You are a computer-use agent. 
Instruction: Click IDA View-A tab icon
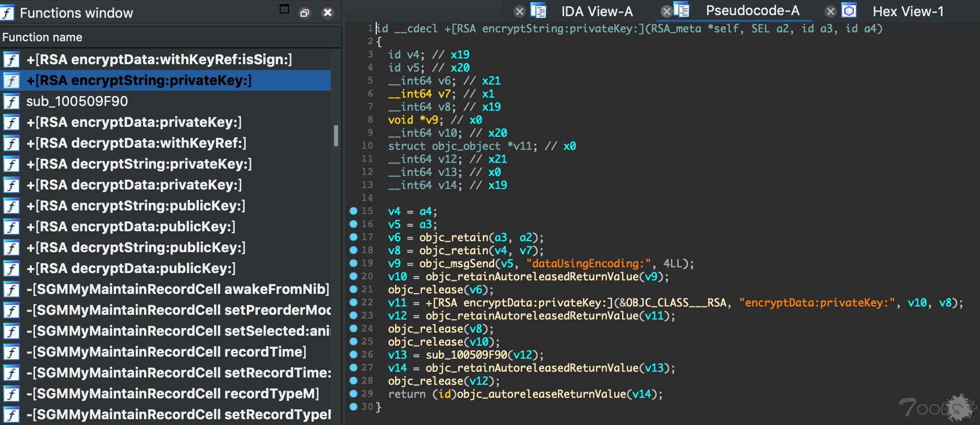click(x=538, y=10)
